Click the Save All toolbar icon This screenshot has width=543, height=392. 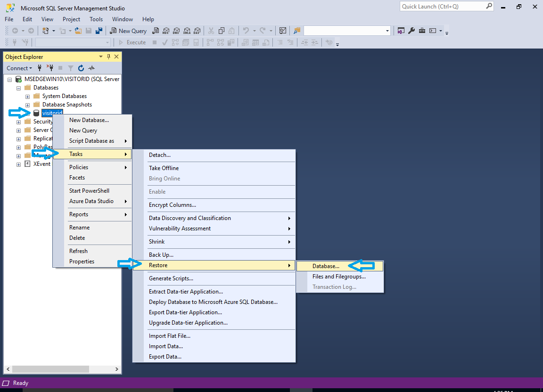click(99, 31)
